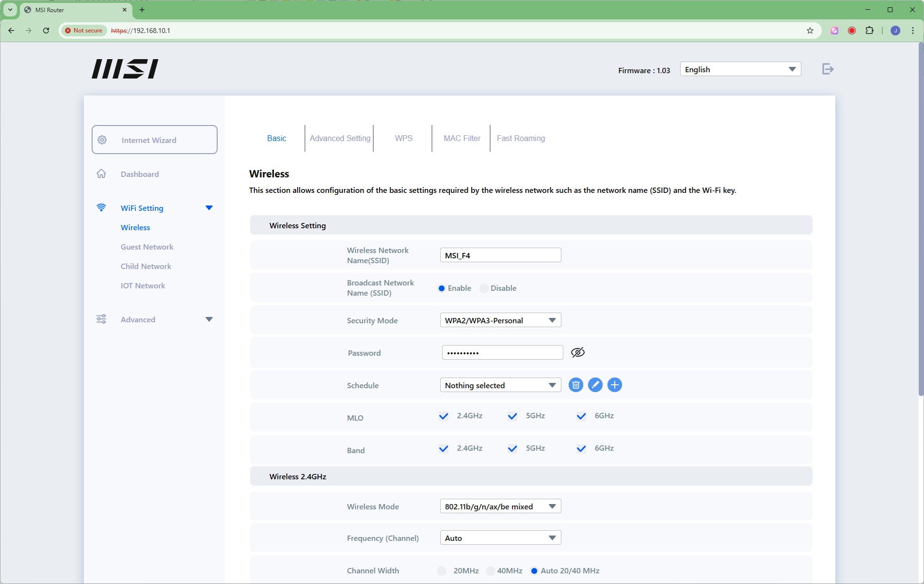The image size is (924, 584).
Task: Go to Dashboard via the home icon
Action: pos(101,174)
